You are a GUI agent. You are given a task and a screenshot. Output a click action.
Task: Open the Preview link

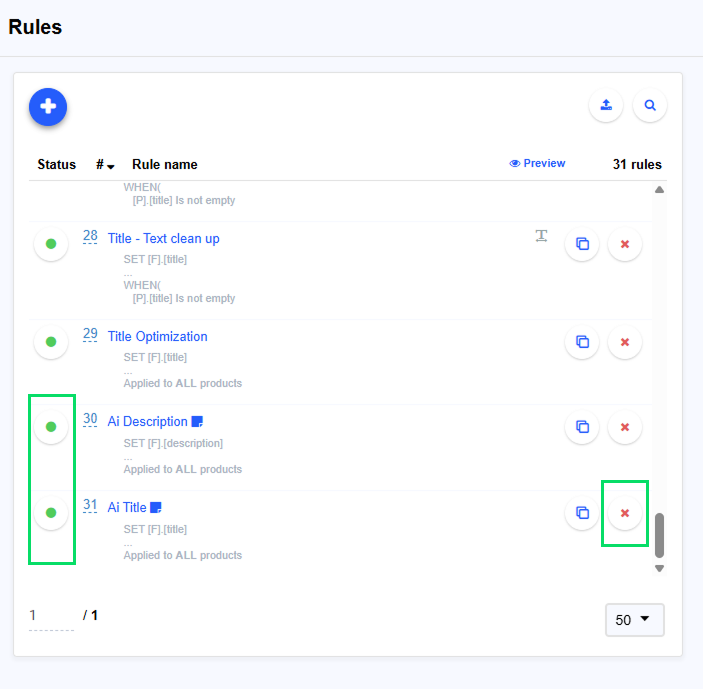[537, 163]
